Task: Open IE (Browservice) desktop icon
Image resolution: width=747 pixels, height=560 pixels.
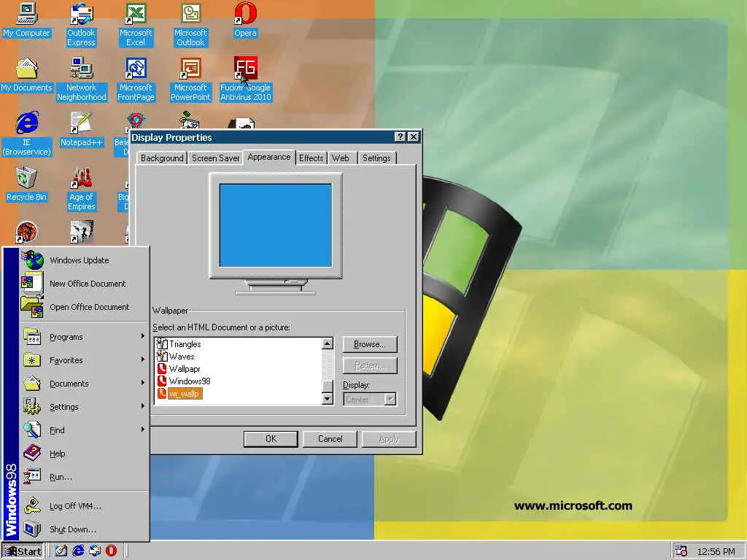Action: click(x=27, y=134)
